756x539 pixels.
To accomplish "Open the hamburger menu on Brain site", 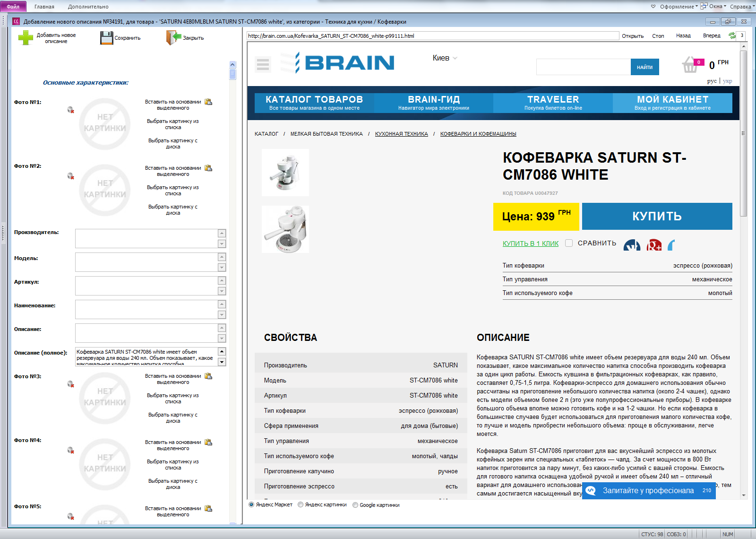I will tap(263, 64).
